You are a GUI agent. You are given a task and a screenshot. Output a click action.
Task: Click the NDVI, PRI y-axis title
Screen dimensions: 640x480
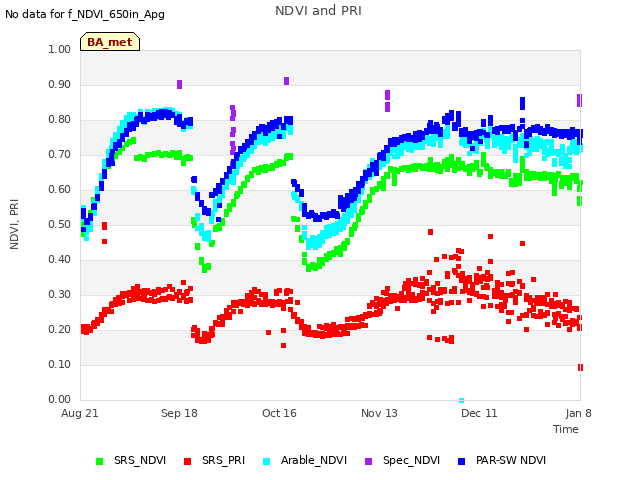click(x=14, y=224)
